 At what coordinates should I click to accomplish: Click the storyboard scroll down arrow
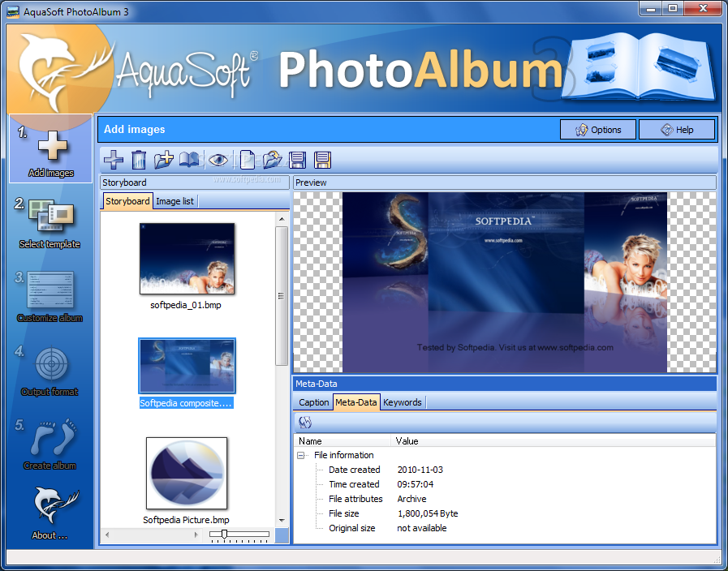coord(282,521)
